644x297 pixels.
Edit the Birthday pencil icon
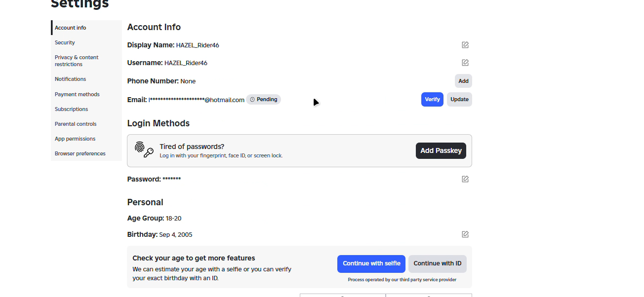pos(465,234)
